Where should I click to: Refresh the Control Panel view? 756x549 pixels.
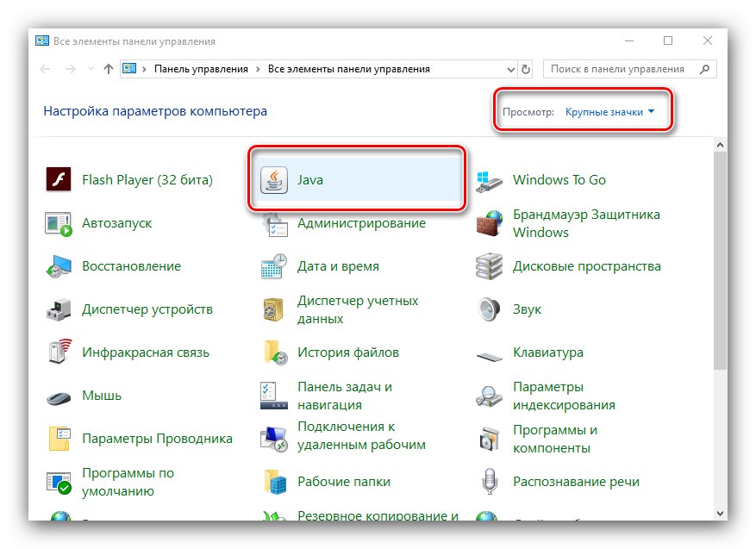pos(526,70)
